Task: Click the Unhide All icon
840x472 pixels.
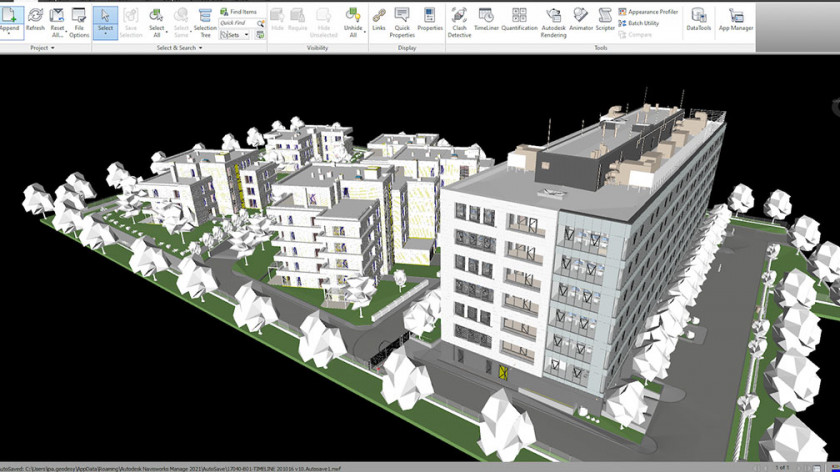Action: tap(352, 16)
